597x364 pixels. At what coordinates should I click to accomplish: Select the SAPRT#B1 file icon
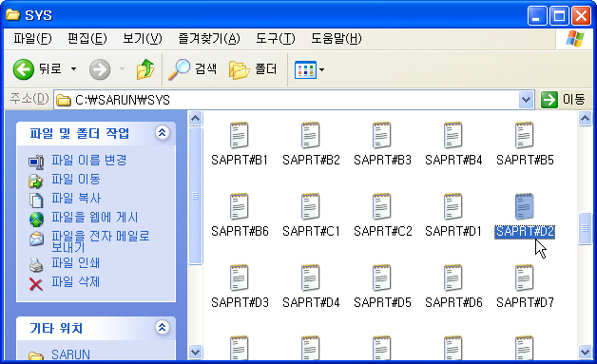[240, 135]
